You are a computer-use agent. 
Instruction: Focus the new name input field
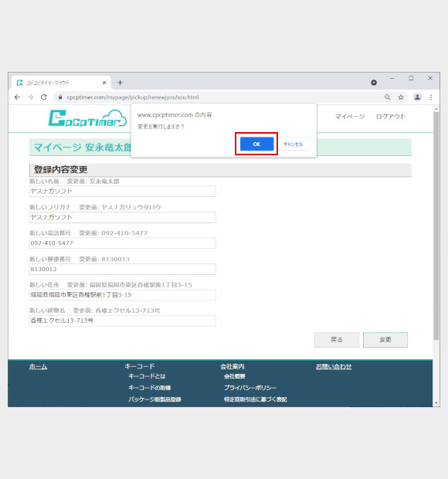point(123,192)
